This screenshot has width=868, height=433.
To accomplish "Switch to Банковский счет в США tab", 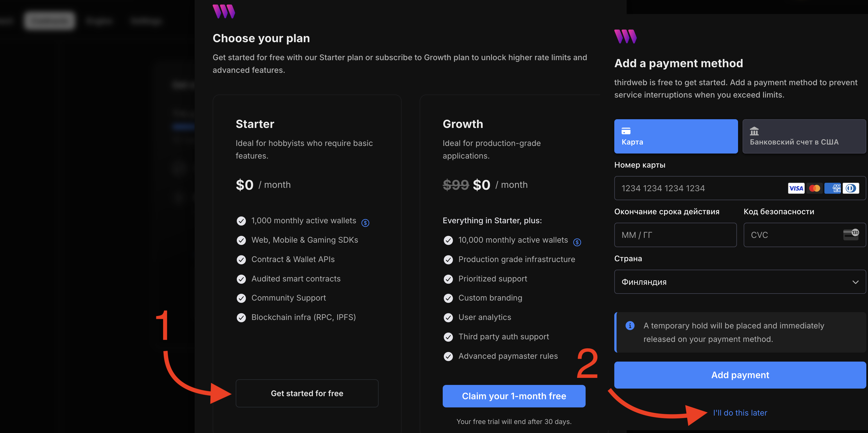I will pyautogui.click(x=804, y=136).
